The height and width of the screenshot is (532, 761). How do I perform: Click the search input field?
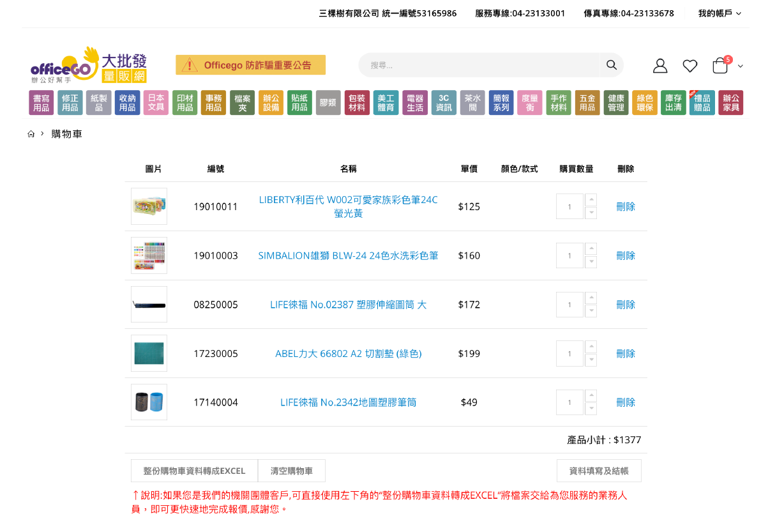point(479,65)
